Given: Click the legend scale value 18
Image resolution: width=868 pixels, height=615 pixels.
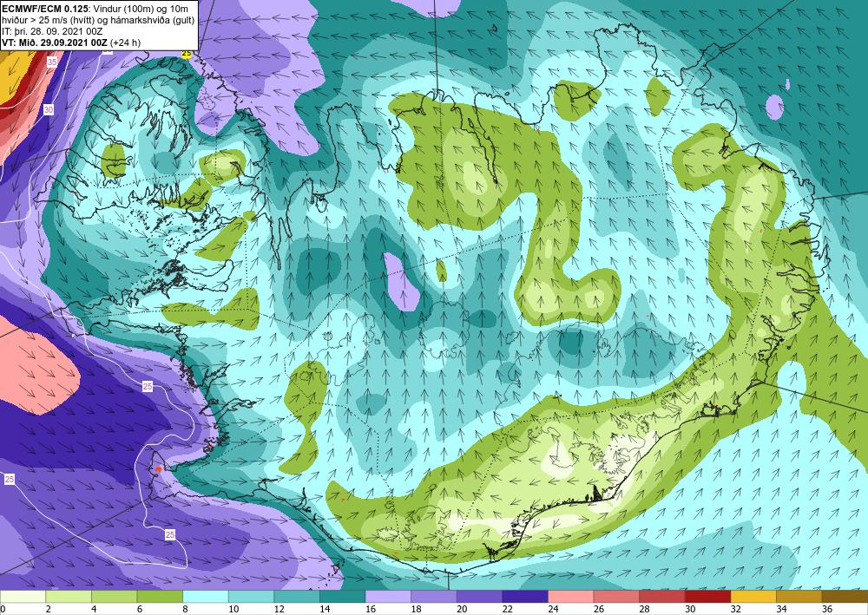Looking at the screenshot, I should tap(416, 610).
